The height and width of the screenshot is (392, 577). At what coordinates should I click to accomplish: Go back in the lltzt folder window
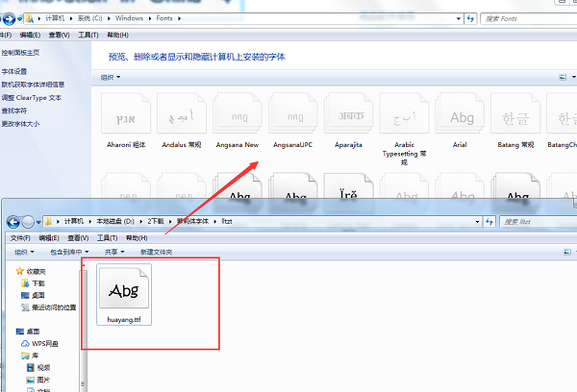tap(13, 222)
